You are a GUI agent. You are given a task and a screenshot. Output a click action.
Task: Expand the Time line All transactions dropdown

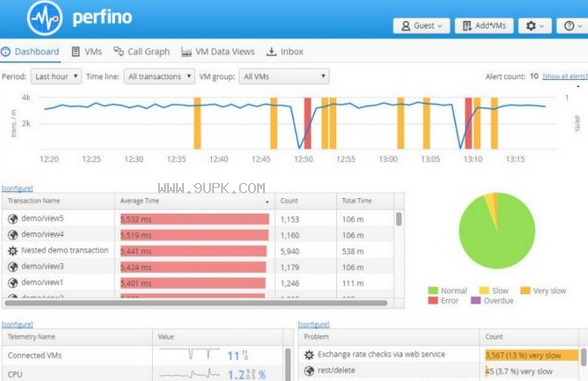point(159,76)
